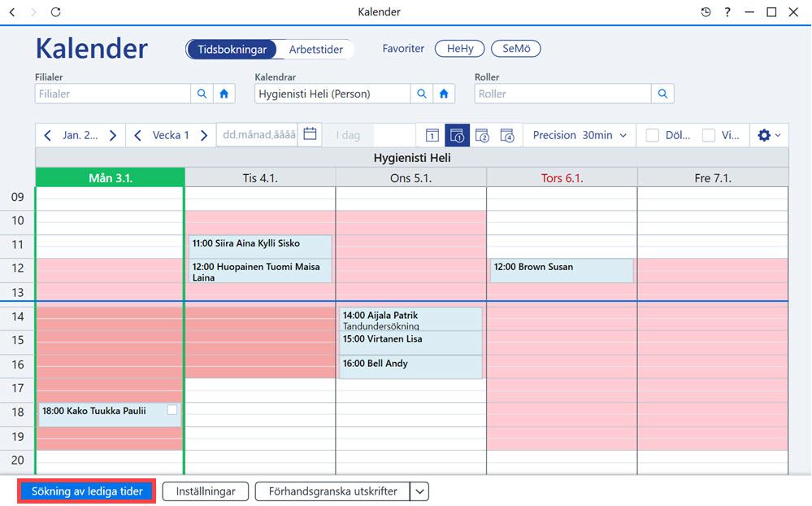Toggle the Döl... checkbox

coord(653,135)
